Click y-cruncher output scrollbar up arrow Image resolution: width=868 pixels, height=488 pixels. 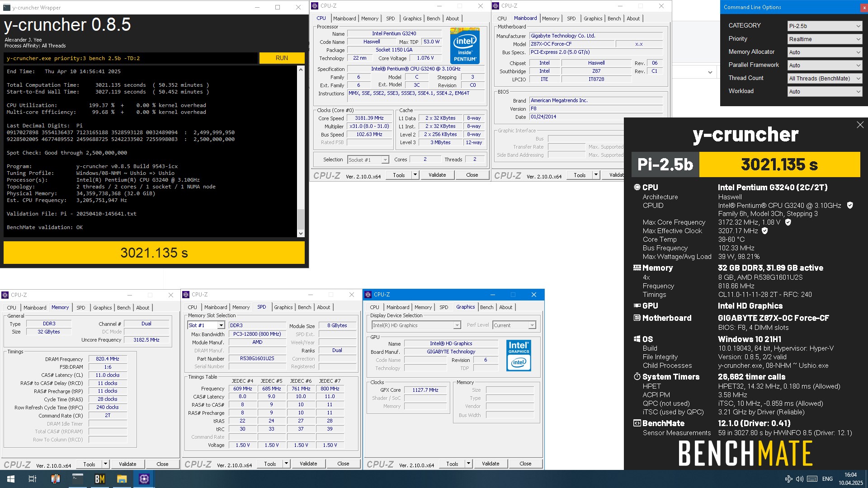(301, 70)
